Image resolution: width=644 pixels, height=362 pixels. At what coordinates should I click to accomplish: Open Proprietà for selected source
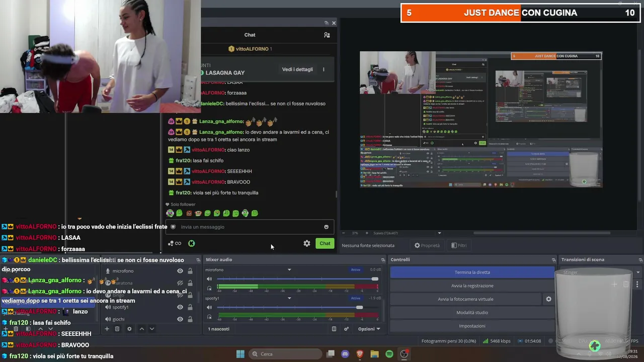pyautogui.click(x=427, y=245)
